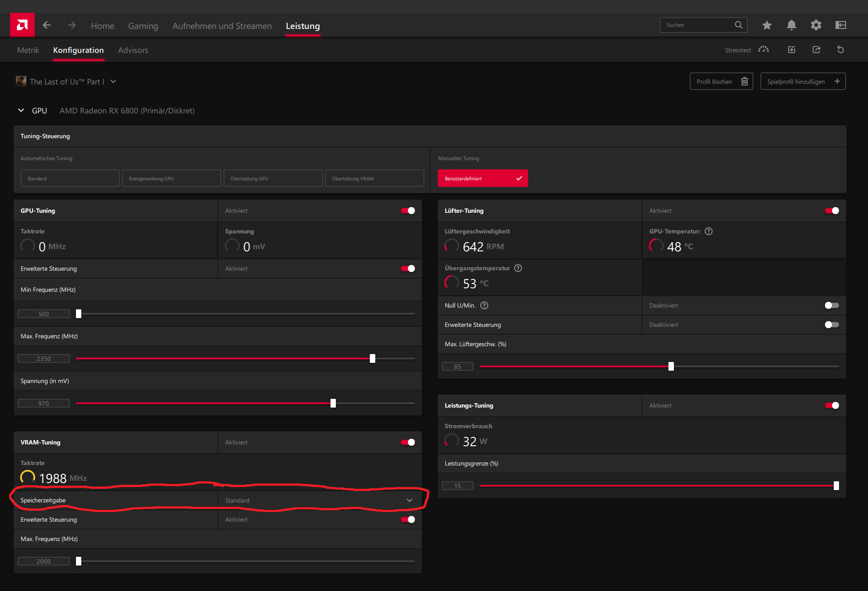Click the Spielprofil hinzufügen button
868x591 pixels.
803,82
